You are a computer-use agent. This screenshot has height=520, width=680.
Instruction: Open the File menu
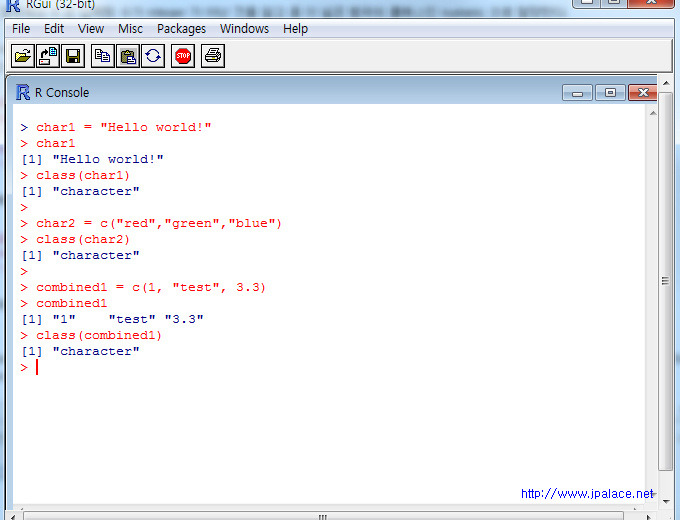[x=21, y=29]
